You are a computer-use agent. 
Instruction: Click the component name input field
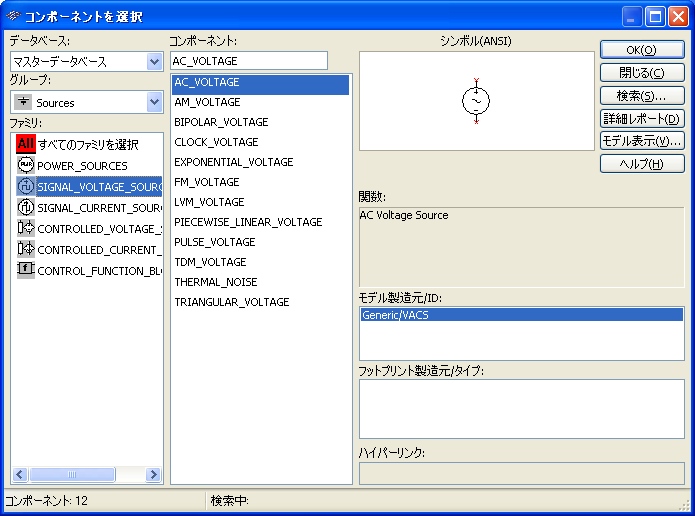pos(249,62)
